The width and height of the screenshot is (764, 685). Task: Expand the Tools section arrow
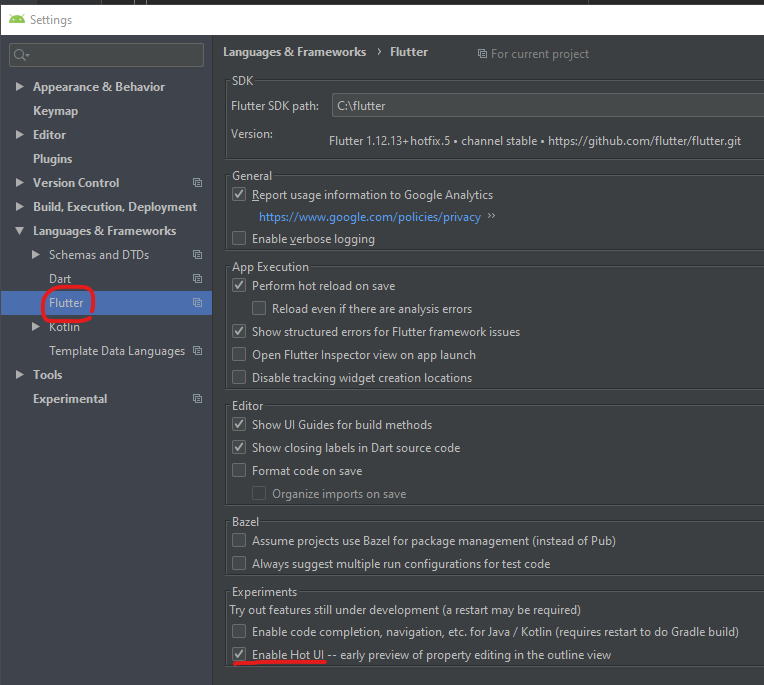click(x=19, y=375)
